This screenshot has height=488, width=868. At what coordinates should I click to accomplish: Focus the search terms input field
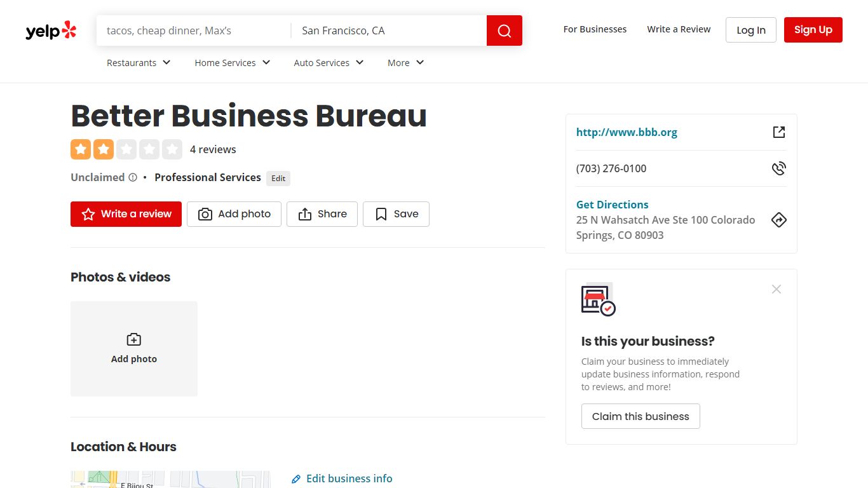pyautogui.click(x=194, y=30)
